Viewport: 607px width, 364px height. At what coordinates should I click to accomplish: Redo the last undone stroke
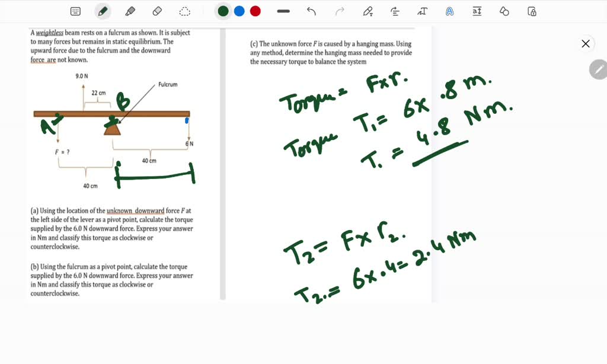[x=340, y=11]
